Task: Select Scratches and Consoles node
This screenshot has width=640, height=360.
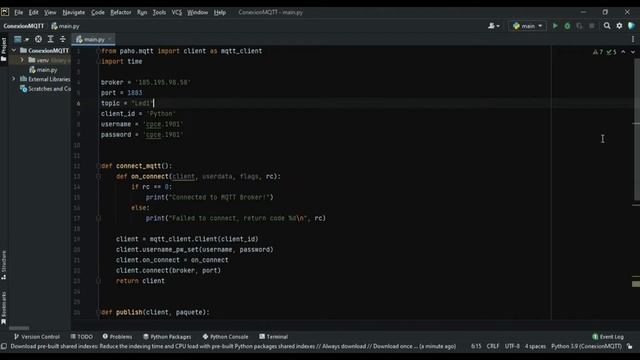Action: click(x=45, y=89)
